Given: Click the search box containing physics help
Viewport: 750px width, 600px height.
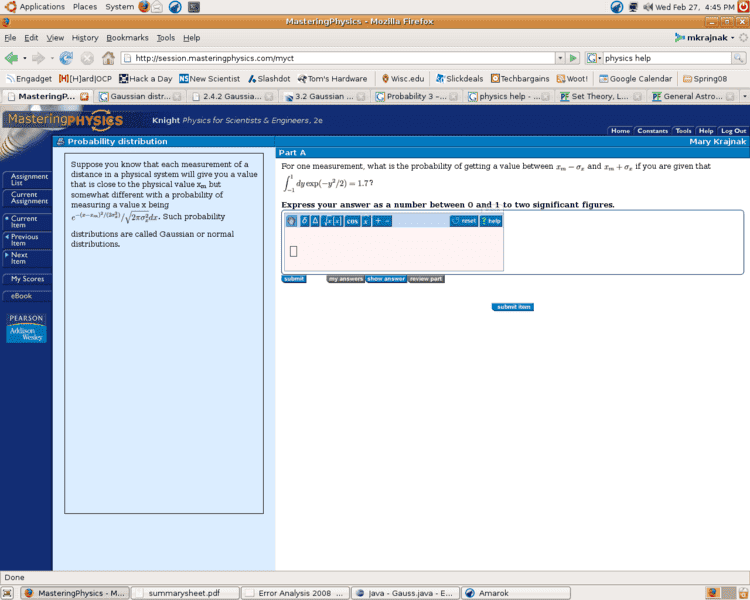Looking at the screenshot, I should (667, 58).
